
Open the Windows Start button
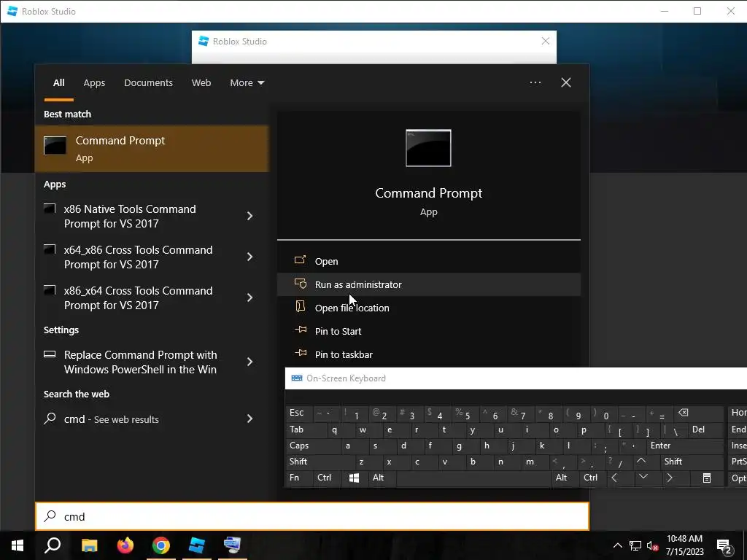click(x=18, y=545)
